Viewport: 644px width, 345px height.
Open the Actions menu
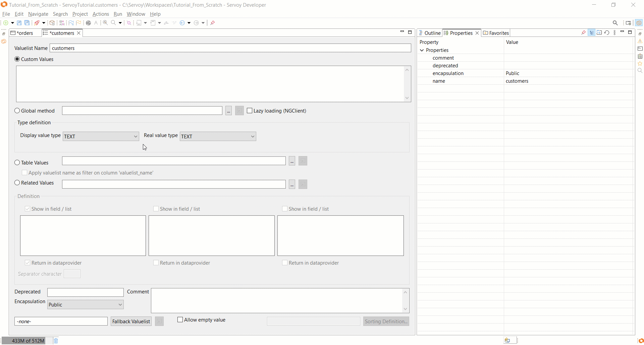[x=101, y=14]
